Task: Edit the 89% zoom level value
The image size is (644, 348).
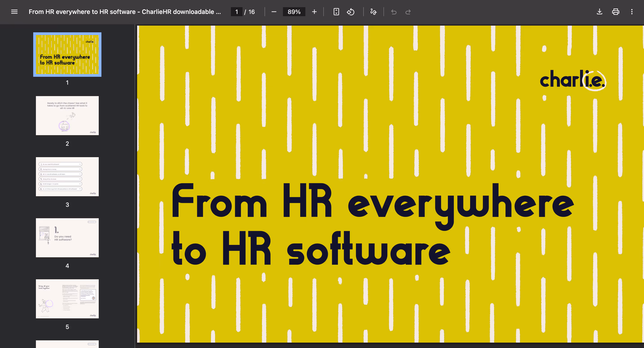Action: pos(294,11)
